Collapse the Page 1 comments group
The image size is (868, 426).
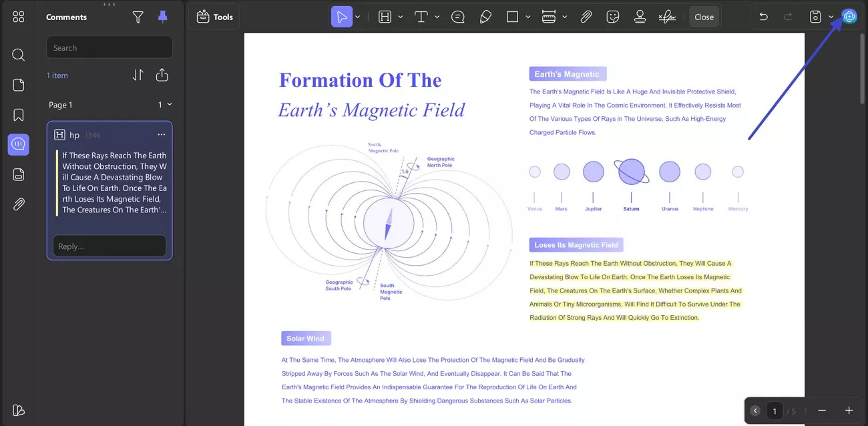(x=170, y=105)
